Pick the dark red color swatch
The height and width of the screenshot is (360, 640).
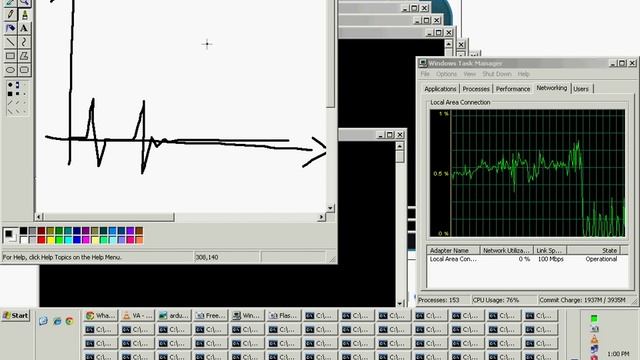pyautogui.click(x=41, y=231)
